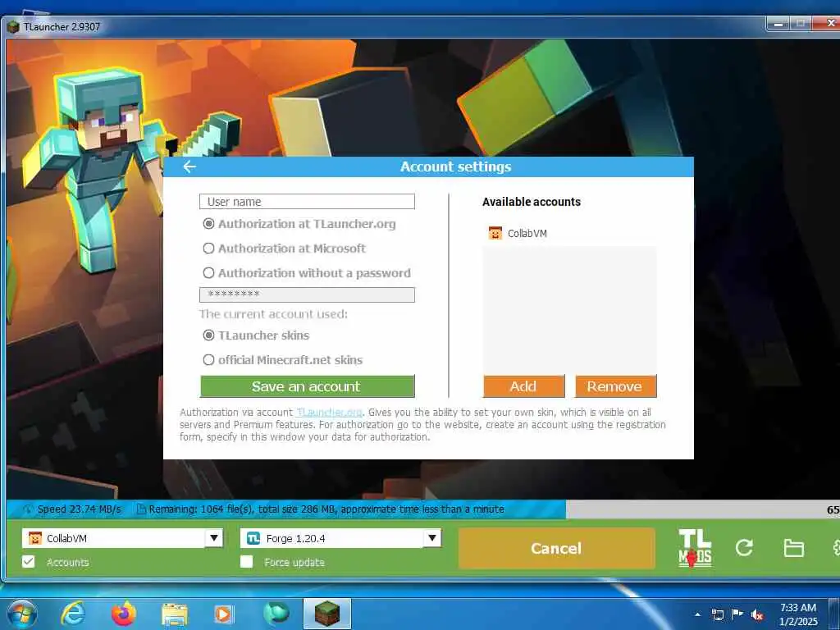Image resolution: width=840 pixels, height=630 pixels.
Task: Click the speed icon in download bar
Action: [27, 509]
